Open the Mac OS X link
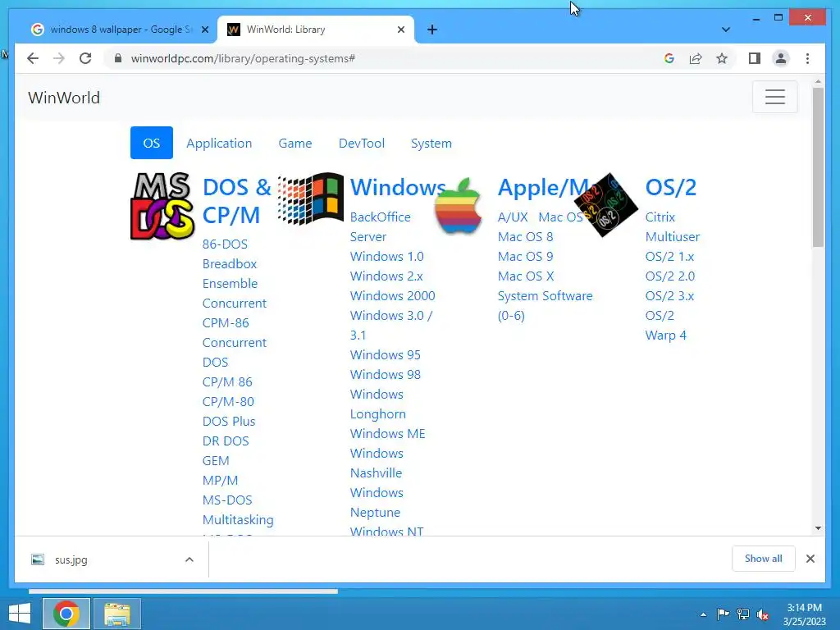The image size is (840, 630). (526, 276)
